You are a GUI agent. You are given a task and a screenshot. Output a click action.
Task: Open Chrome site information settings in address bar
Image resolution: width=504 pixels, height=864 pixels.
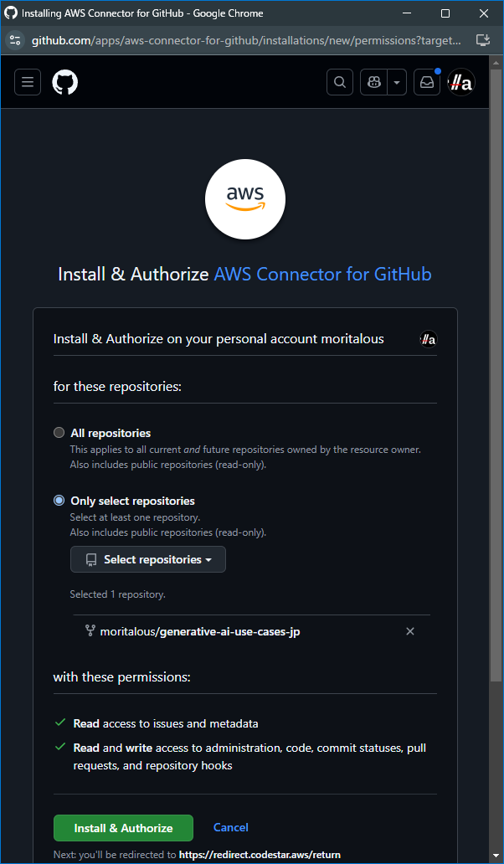click(17, 39)
